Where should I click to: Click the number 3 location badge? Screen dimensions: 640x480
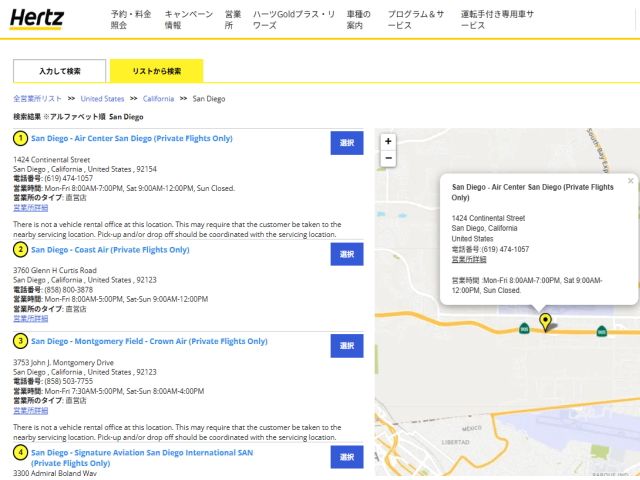[20, 341]
